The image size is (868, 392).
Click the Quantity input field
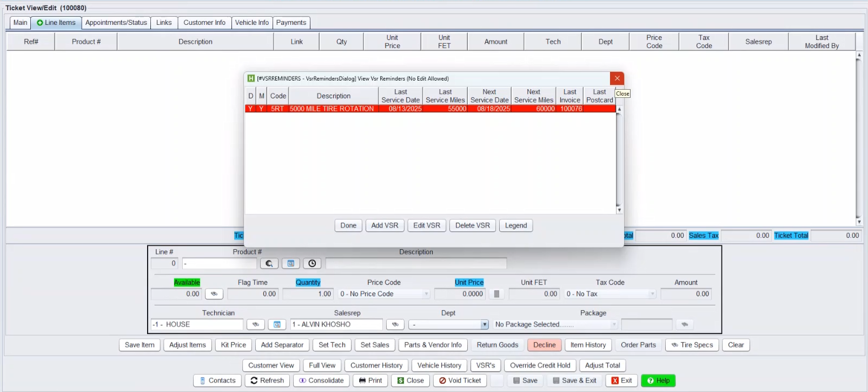coord(308,294)
